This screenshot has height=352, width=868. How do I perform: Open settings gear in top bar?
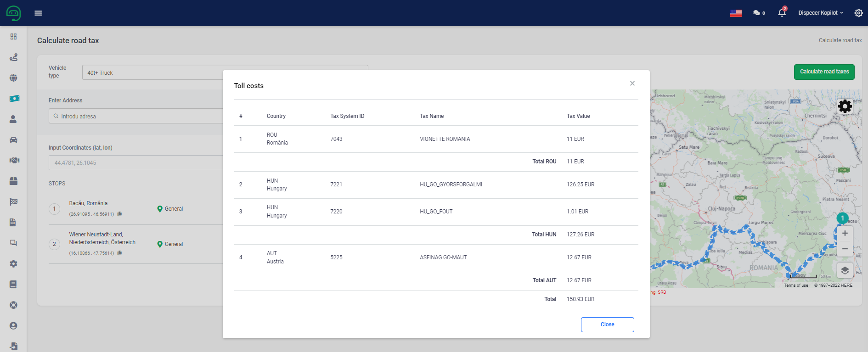[x=858, y=13]
